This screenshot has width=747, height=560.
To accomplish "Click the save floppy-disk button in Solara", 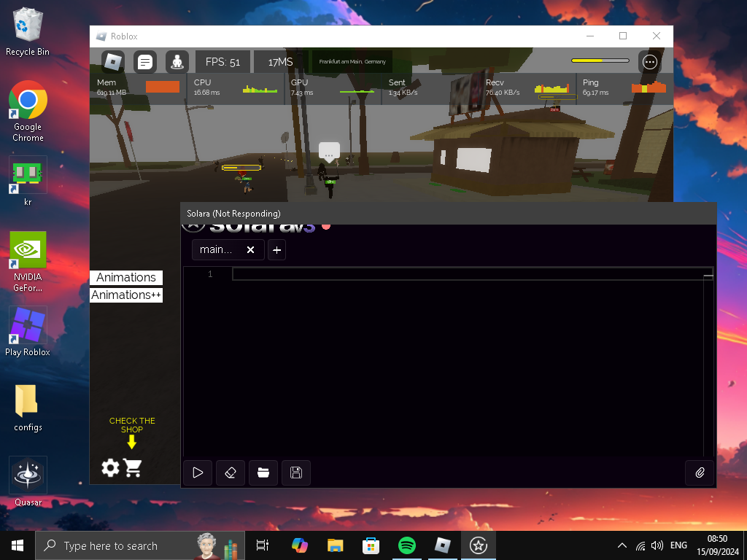I will click(x=296, y=472).
